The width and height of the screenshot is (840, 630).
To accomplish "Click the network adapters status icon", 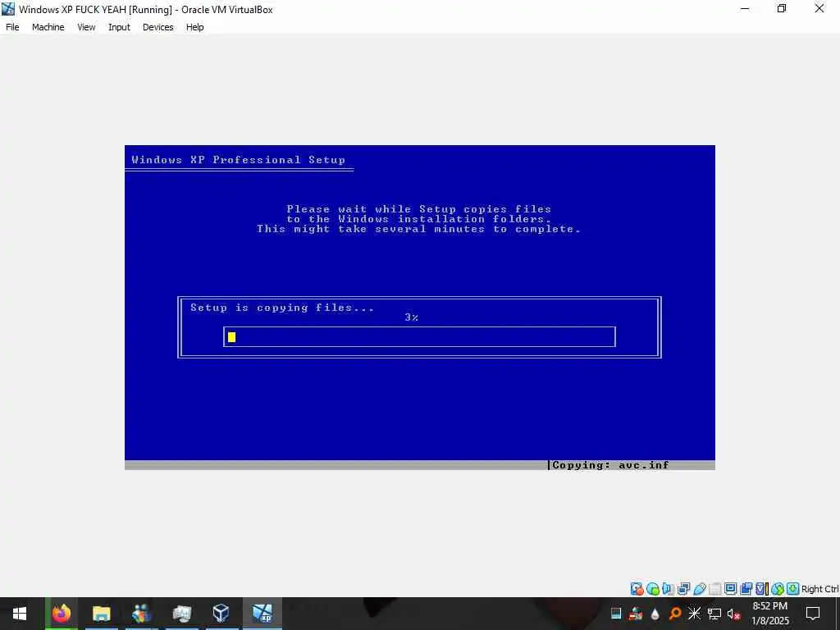I will point(683,589).
